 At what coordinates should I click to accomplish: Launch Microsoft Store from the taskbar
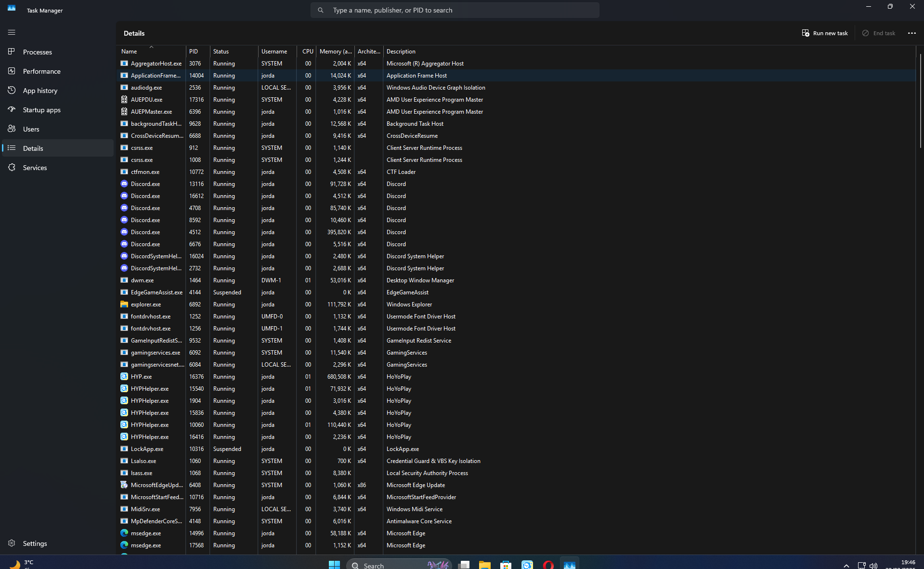pyautogui.click(x=506, y=564)
